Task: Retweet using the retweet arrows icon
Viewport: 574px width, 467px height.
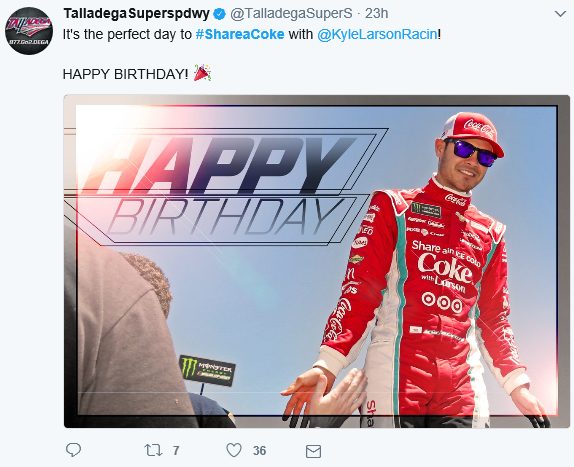Action: click(x=153, y=450)
